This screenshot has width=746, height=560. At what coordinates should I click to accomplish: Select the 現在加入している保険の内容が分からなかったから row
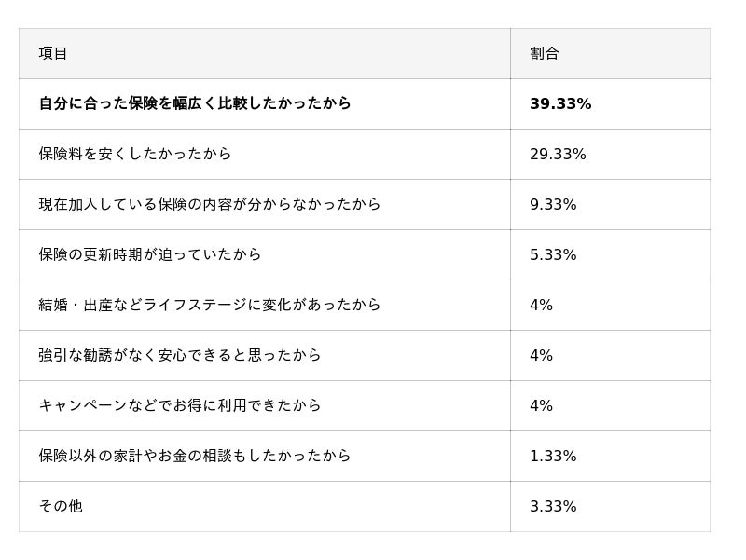coord(210,204)
